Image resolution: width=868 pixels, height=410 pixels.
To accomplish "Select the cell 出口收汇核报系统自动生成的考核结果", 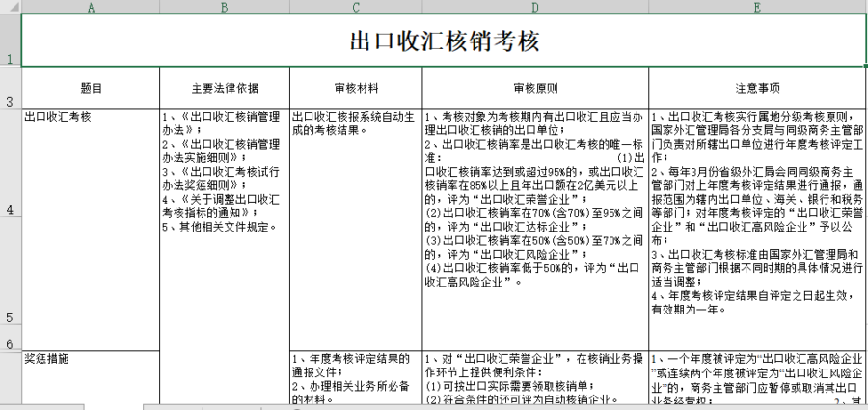I will tap(356, 230).
